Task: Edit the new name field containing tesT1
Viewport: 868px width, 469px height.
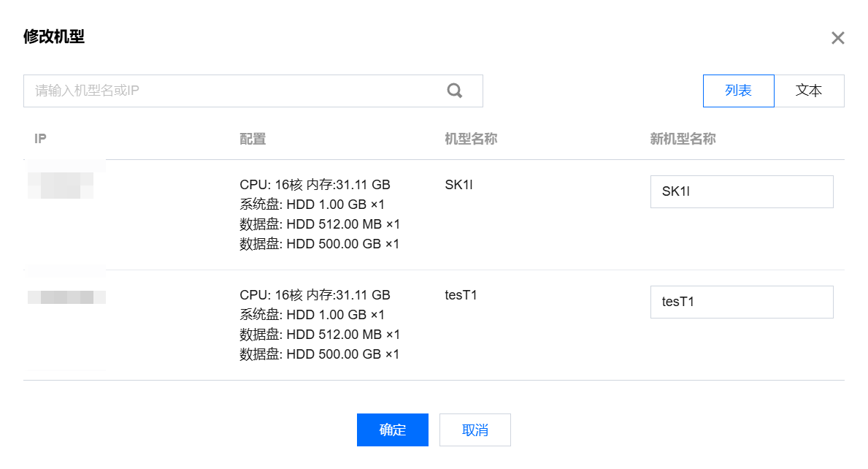Action: coord(741,302)
